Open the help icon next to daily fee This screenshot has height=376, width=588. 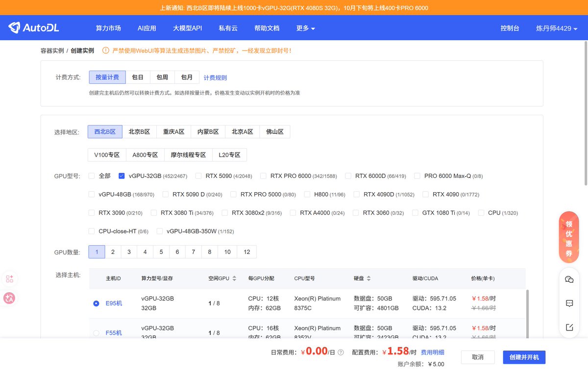[341, 352]
